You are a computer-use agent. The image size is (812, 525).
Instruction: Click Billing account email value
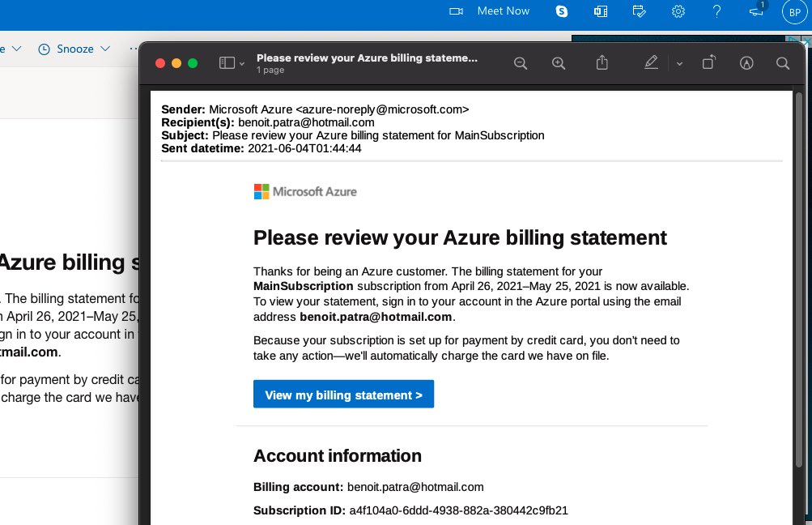click(415, 487)
